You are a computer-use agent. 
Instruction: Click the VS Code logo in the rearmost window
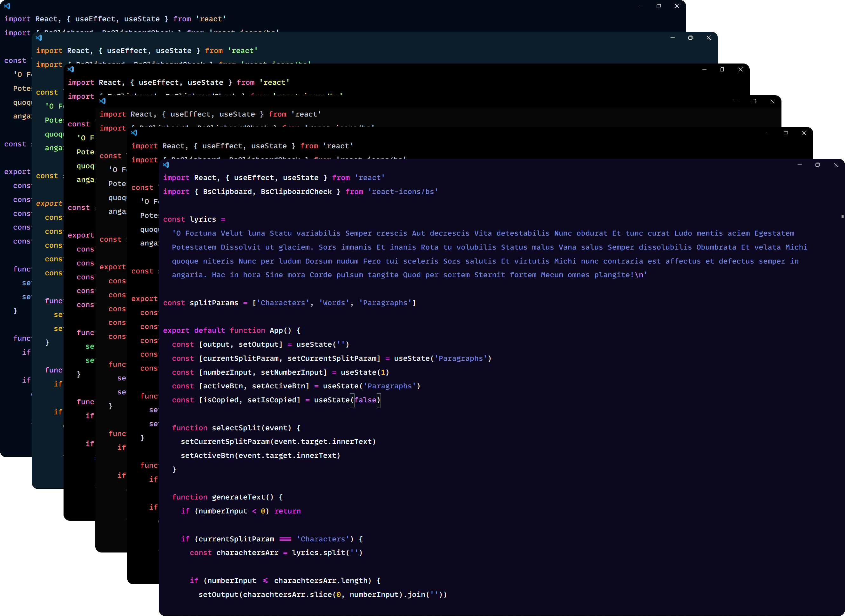coord(7,6)
